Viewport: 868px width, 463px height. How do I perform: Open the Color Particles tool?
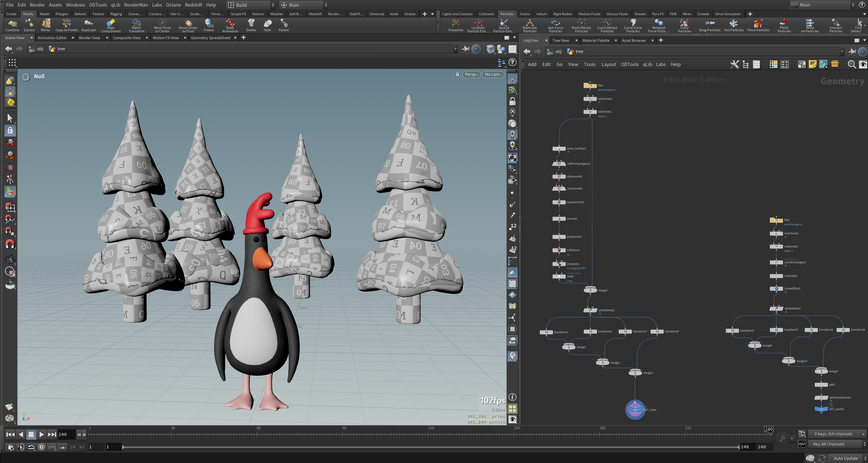pos(684,25)
